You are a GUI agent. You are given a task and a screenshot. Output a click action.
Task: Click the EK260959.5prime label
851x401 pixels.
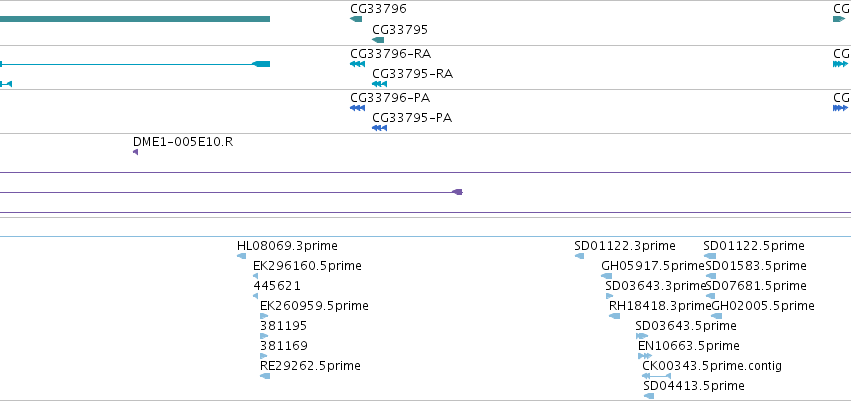(314, 306)
